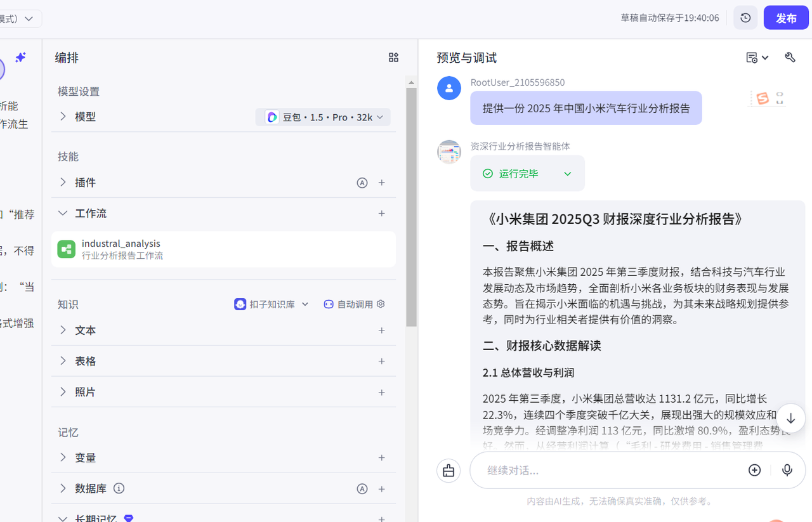812x522 pixels.
Task: Expand the 文本 knowledge section
Action: [63, 330]
